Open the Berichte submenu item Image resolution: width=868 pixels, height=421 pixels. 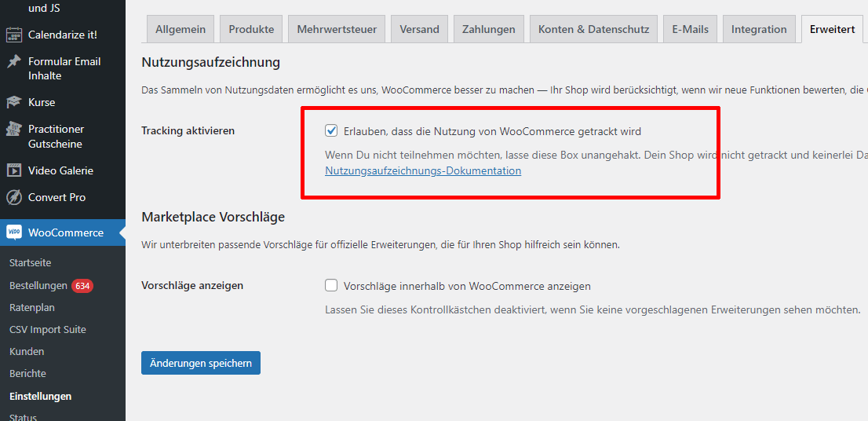point(27,374)
